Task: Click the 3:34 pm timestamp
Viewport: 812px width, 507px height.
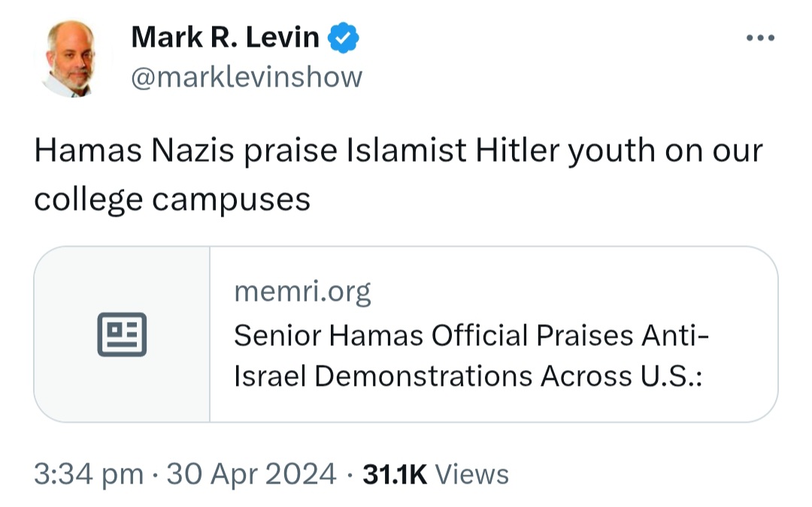Action: 89,475
